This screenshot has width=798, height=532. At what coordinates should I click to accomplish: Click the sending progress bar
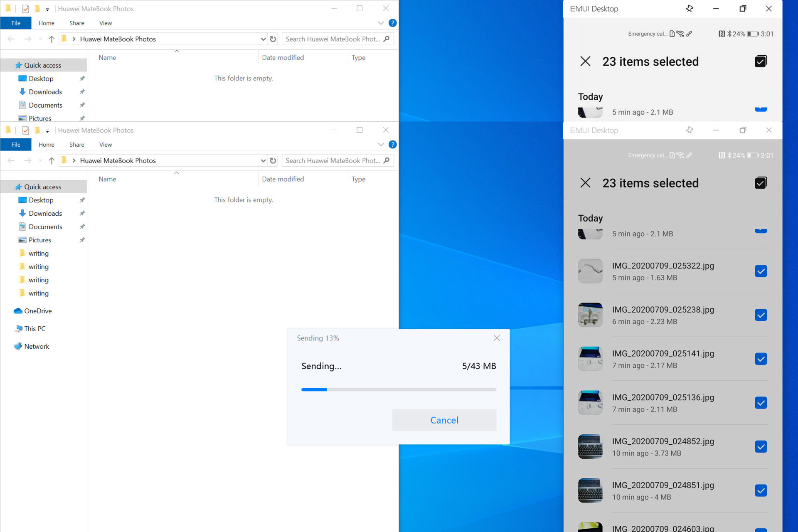point(398,389)
